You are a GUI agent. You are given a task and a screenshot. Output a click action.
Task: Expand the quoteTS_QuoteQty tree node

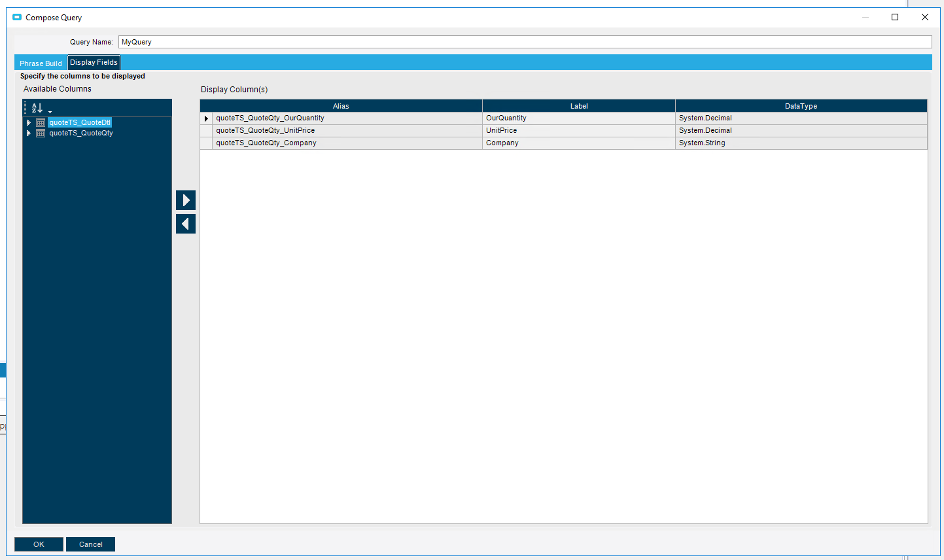tap(29, 133)
